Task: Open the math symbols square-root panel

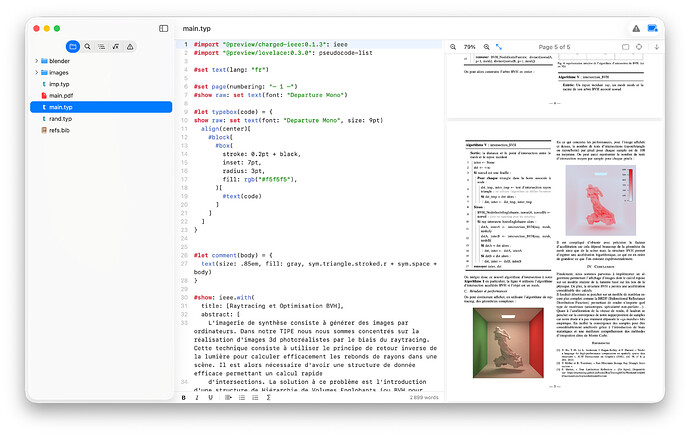Action: coord(116,46)
